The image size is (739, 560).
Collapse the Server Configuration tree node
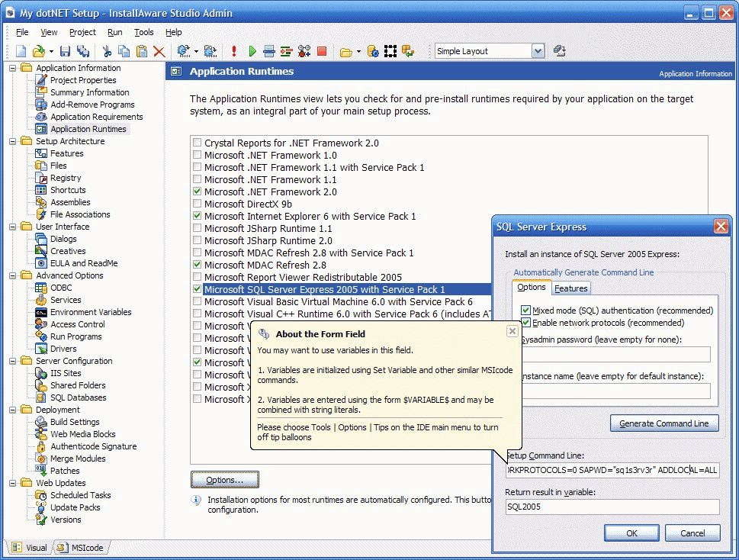click(x=13, y=361)
